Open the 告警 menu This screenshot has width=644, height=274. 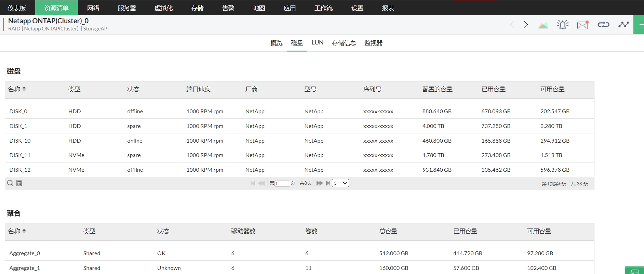(228, 8)
